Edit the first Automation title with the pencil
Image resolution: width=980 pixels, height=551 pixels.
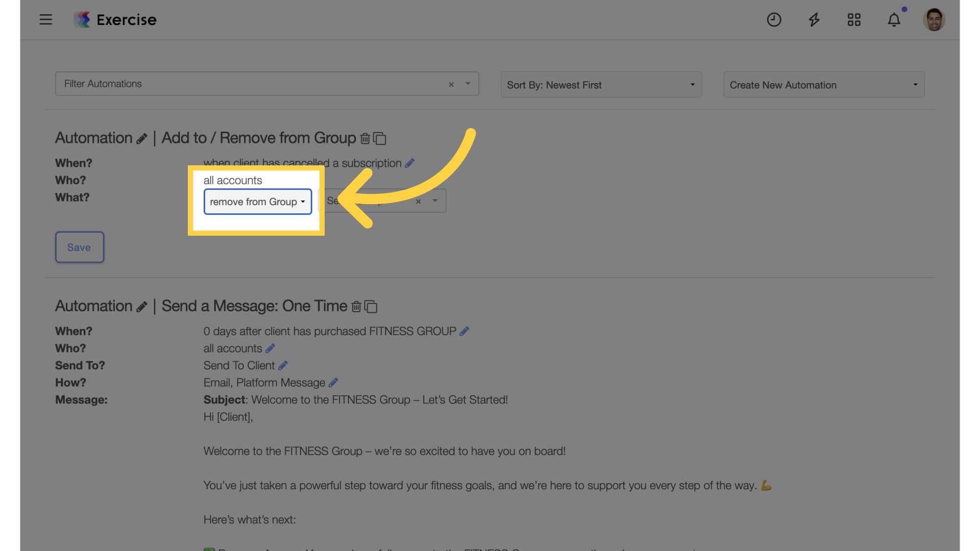[x=141, y=139]
